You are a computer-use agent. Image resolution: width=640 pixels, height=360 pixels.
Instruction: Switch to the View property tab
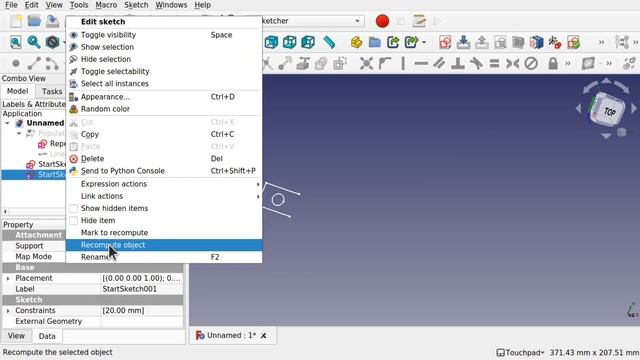(16, 336)
